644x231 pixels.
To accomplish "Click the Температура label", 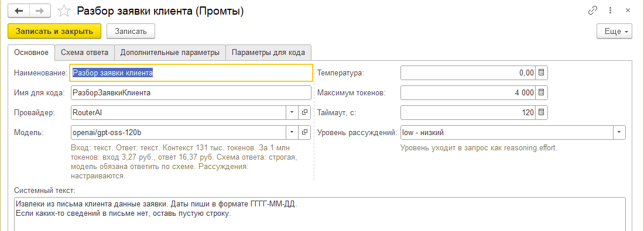I will 341,73.
